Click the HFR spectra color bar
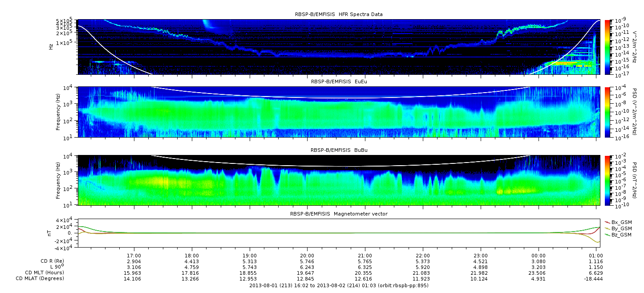 point(608,47)
